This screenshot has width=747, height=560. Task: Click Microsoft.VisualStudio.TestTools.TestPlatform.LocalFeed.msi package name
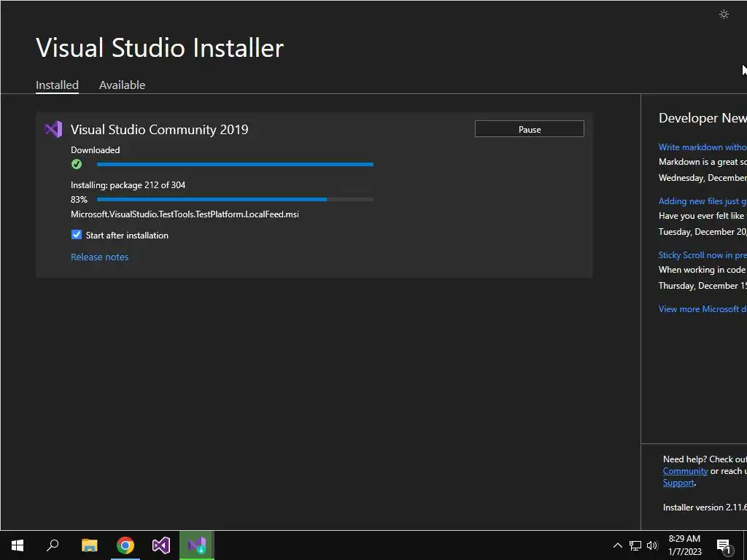185,214
